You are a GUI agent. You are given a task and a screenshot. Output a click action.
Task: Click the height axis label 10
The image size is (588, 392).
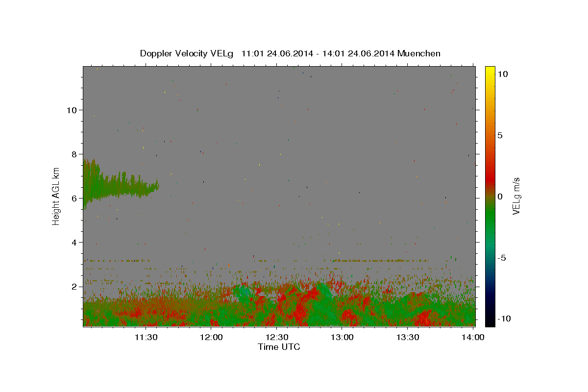[x=72, y=110]
